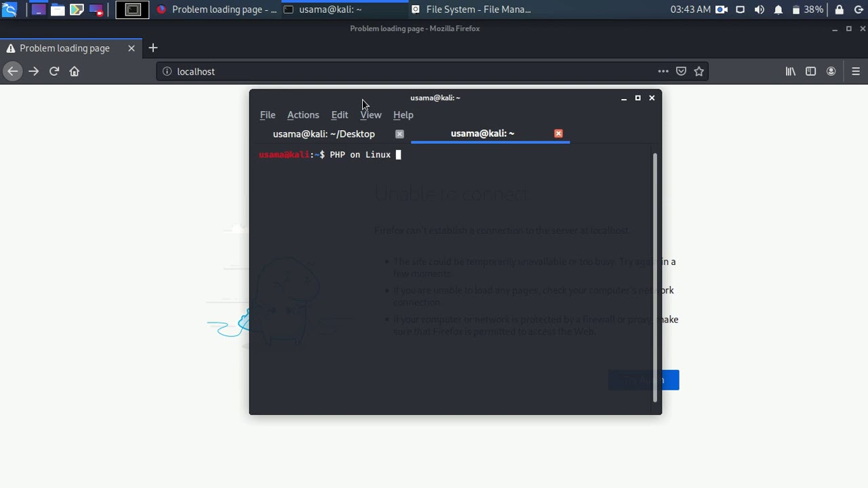Screen dimensions: 868x488
Task: Show site information for localhost
Action: pos(167,71)
